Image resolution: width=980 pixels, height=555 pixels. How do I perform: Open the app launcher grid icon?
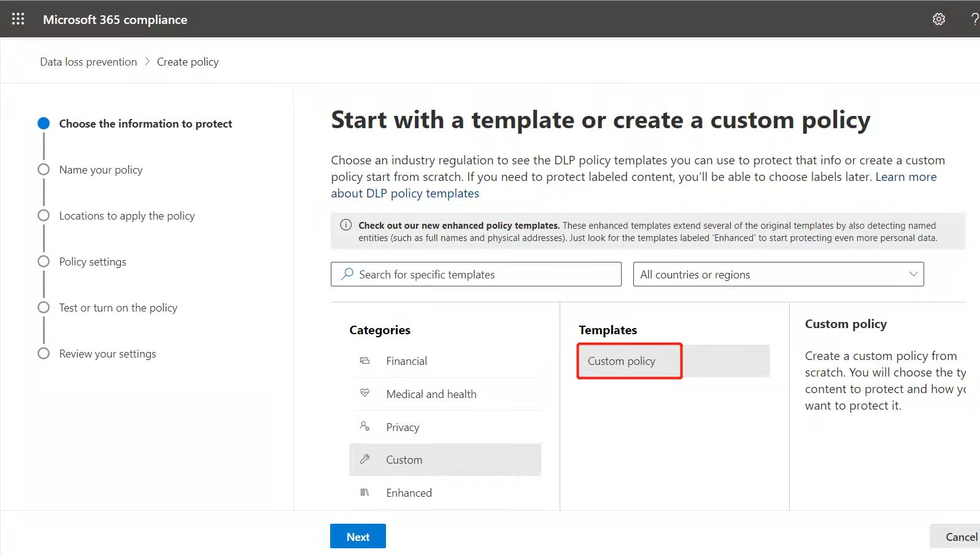18,19
